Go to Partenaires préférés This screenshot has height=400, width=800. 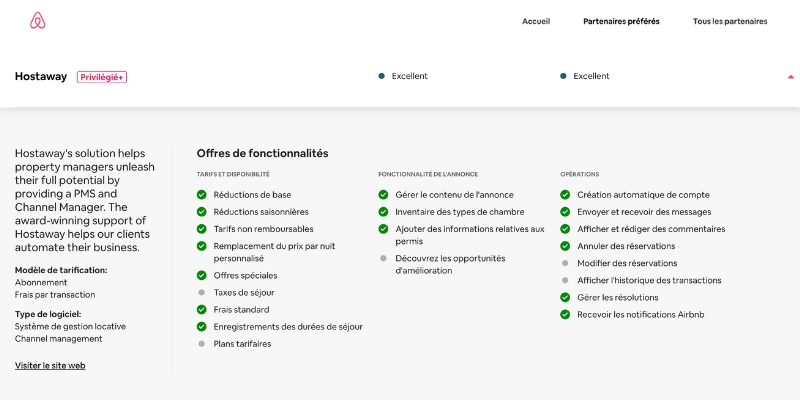click(621, 21)
